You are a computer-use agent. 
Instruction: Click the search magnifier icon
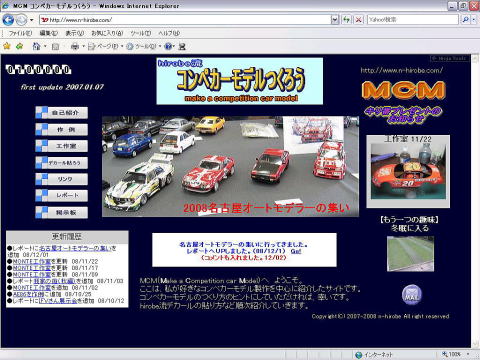point(466,20)
